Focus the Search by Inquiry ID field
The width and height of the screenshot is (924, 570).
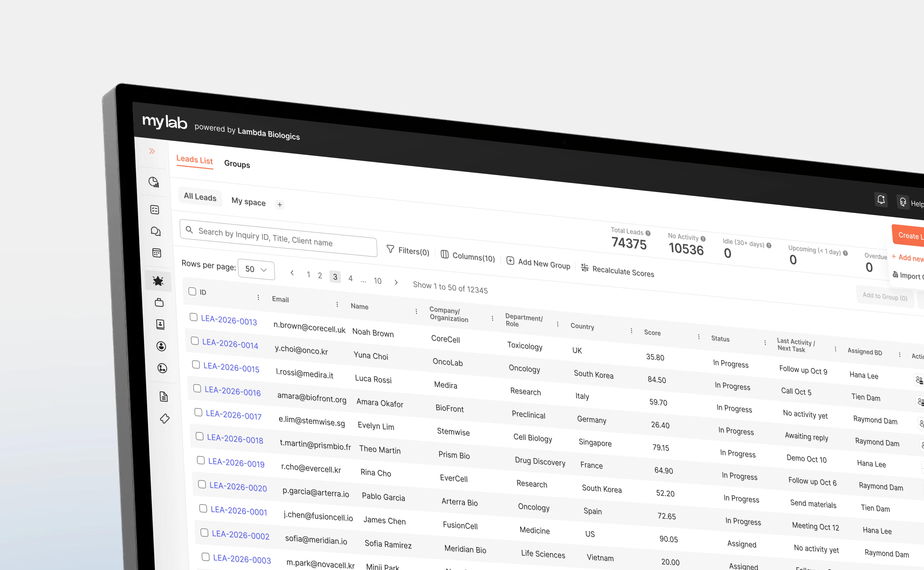coord(278,238)
